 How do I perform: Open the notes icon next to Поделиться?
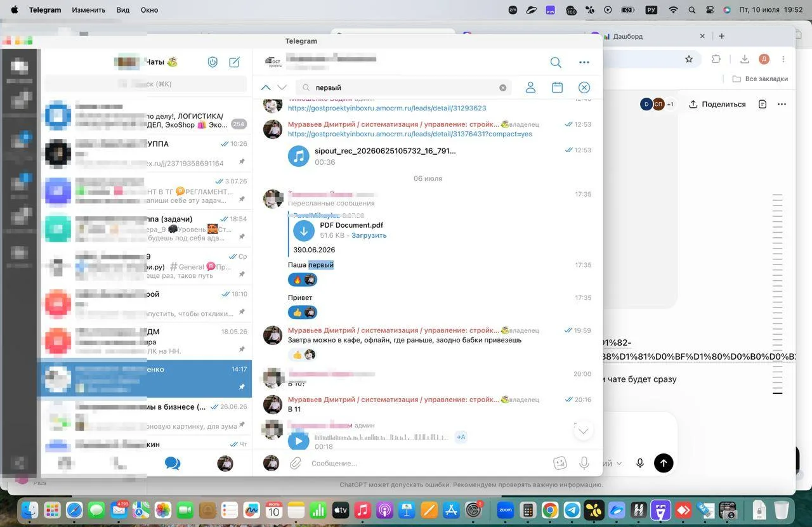[763, 104]
